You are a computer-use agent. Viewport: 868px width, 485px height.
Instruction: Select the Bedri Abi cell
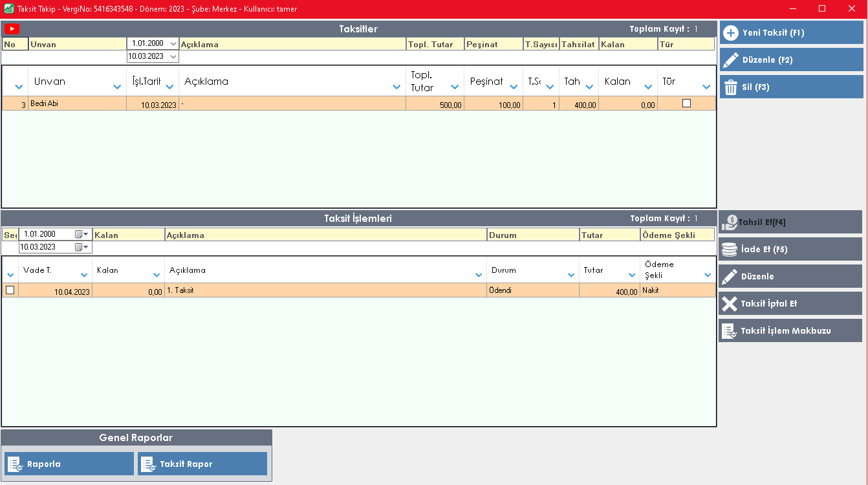(77, 103)
